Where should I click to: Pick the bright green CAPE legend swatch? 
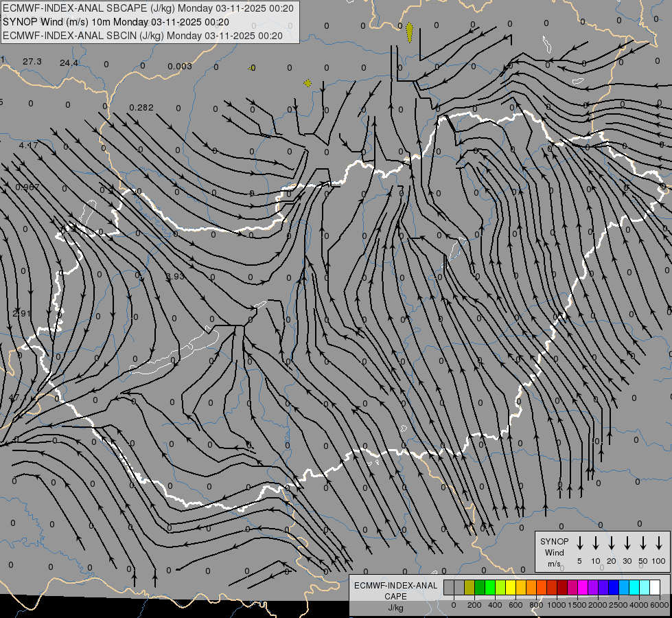pyautogui.click(x=490, y=588)
